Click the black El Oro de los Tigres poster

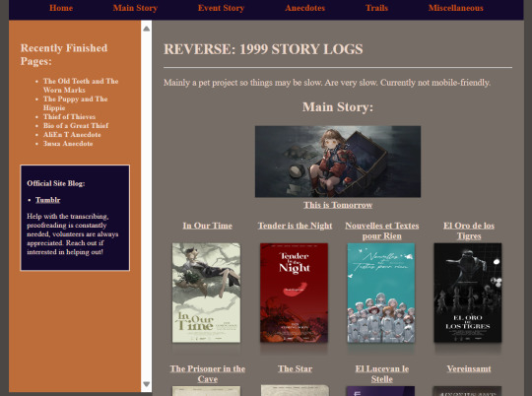pyautogui.click(x=468, y=293)
